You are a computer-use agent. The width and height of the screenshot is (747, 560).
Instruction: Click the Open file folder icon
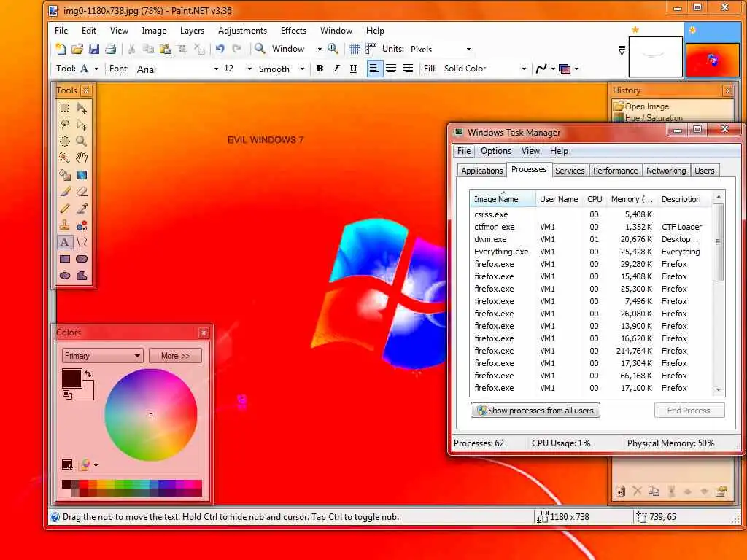(x=77, y=49)
